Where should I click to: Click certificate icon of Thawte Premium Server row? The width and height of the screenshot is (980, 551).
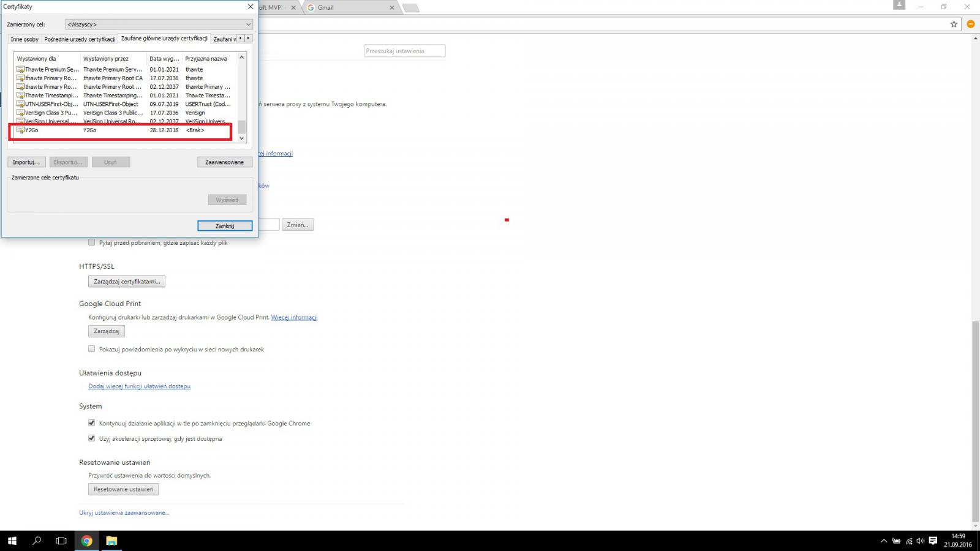(20, 69)
